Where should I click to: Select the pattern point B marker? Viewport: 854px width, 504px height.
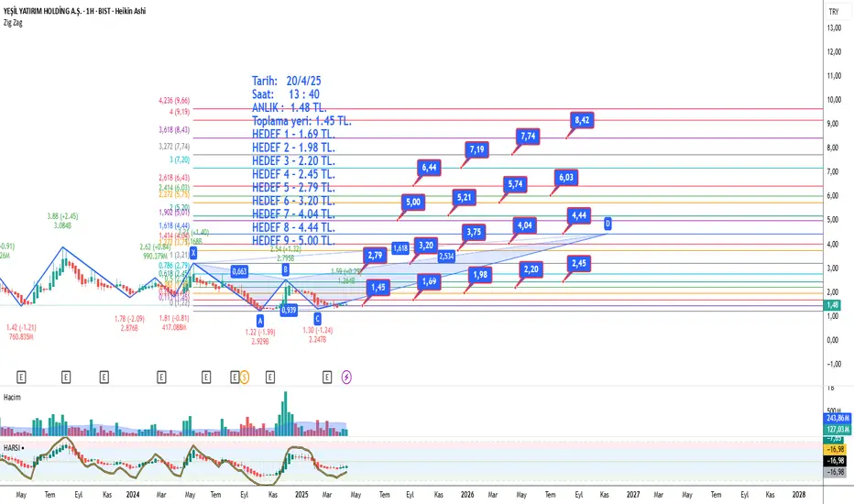point(285,269)
